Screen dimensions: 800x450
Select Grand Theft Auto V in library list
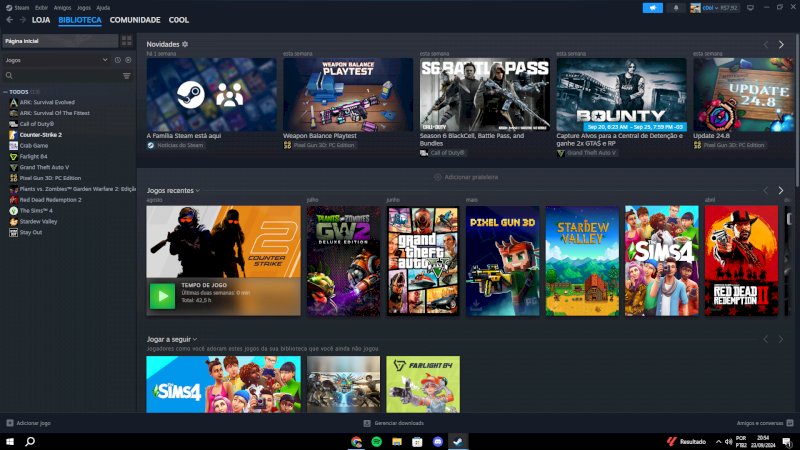(x=44, y=167)
